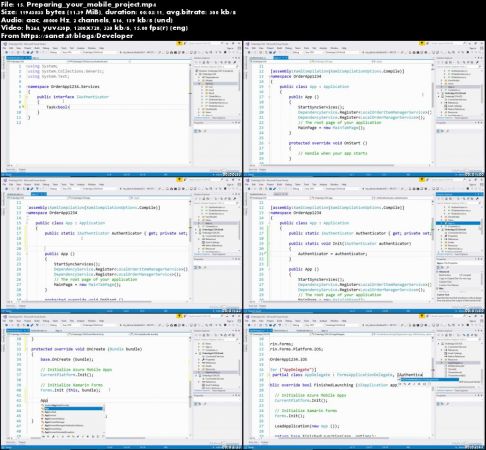Toggle Alphabetical view in OnCreate frame Properties panel
486x450 pixels.
click(200, 404)
